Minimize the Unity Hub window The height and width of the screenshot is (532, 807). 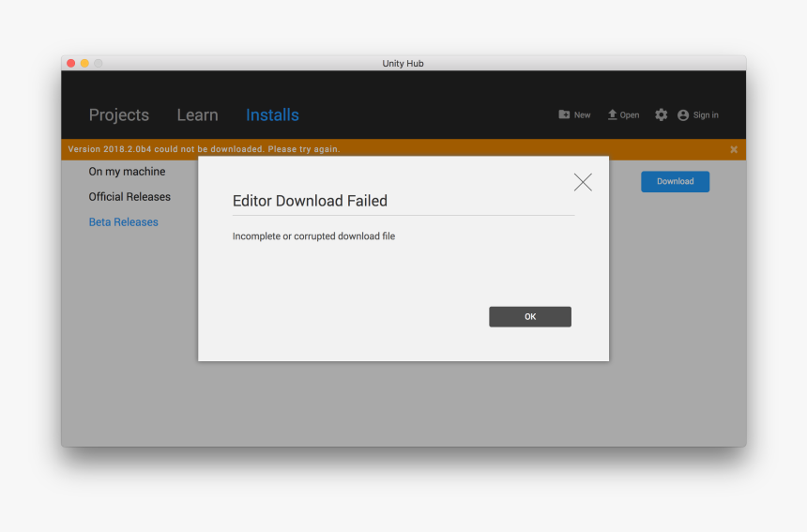(84, 63)
